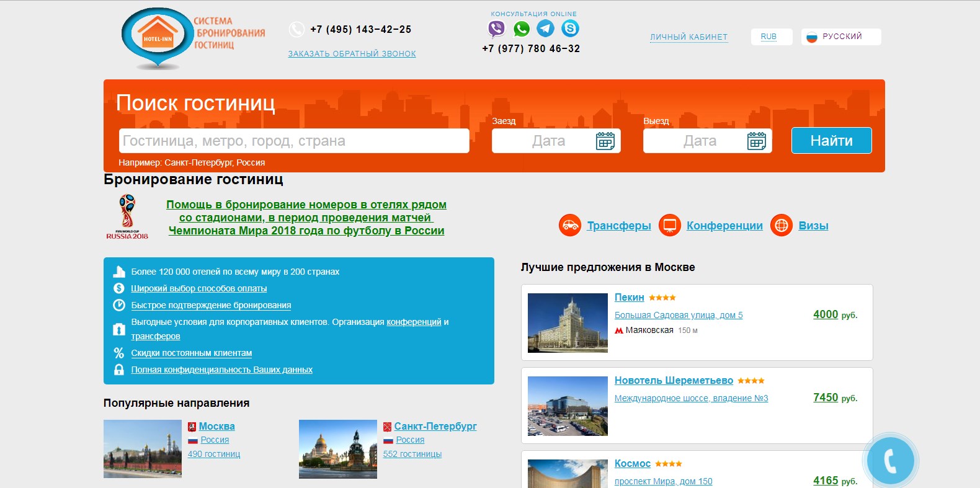Click Россия link under Москва

(x=215, y=440)
